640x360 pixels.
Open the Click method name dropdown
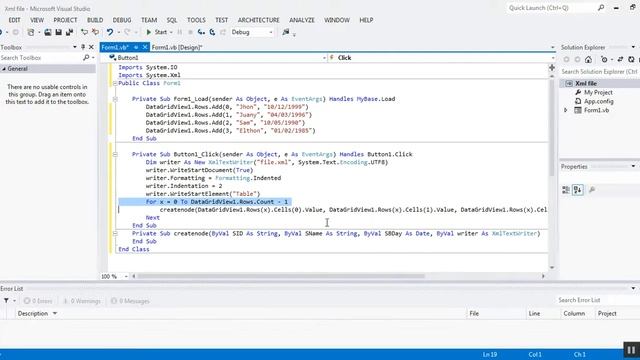[x=553, y=58]
